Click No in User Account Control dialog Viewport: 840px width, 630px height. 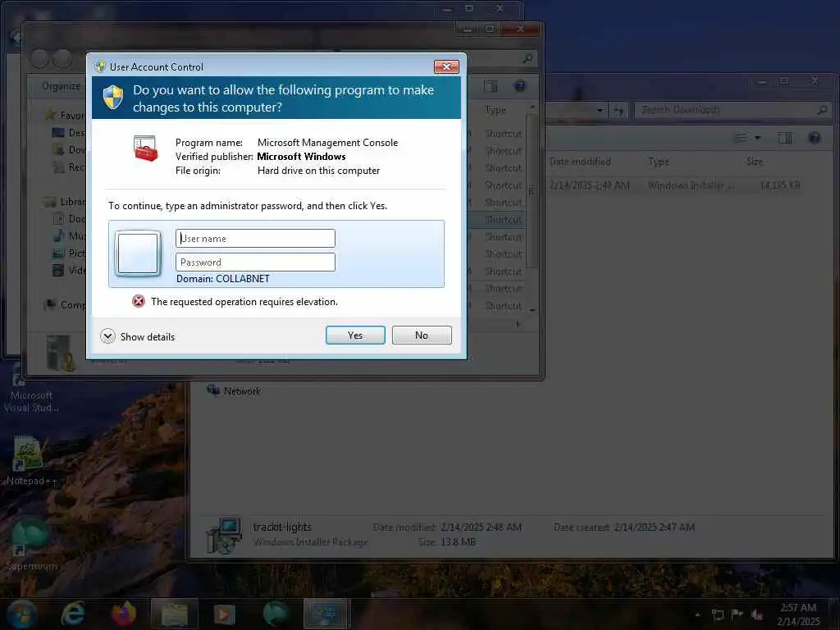point(422,336)
